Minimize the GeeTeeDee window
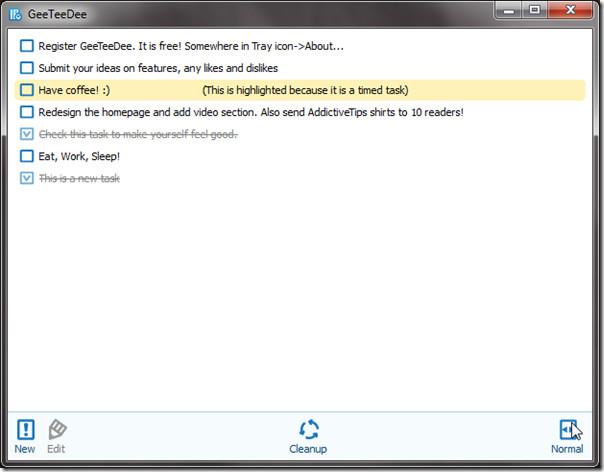This screenshot has width=604, height=472. coord(508,10)
